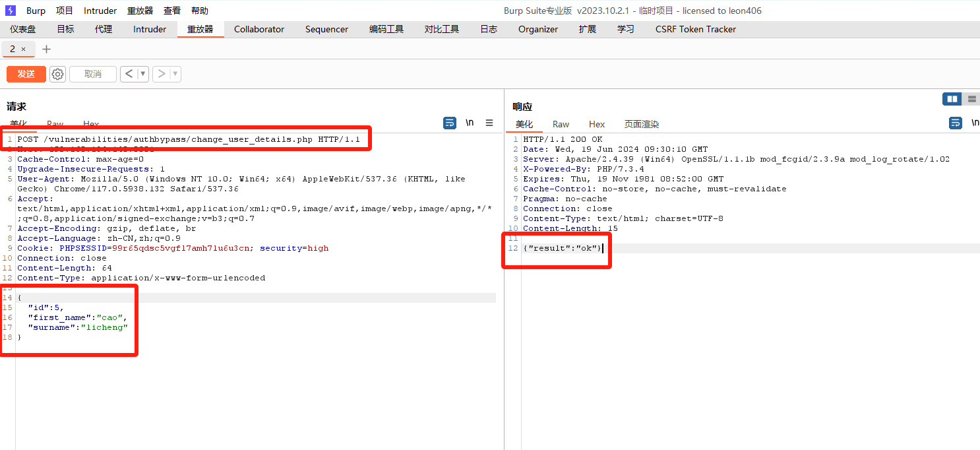Click POST change_user_details.php request line

(189, 139)
